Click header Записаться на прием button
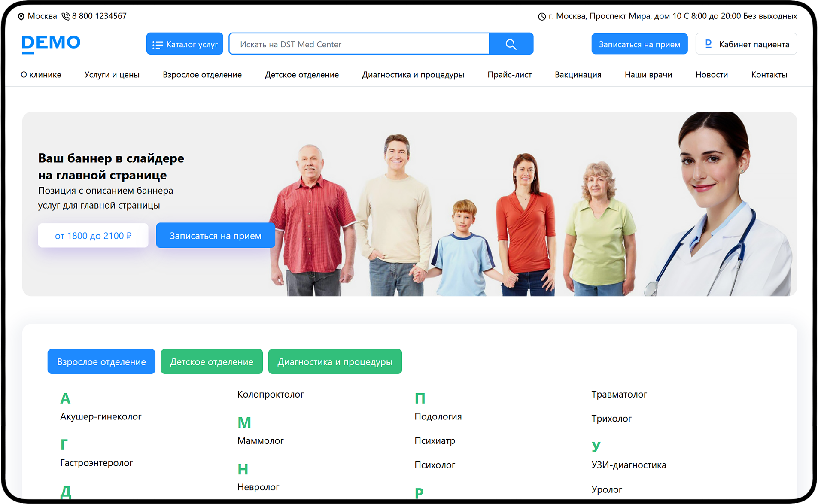Screen dimensions: 818x504 click(639, 44)
